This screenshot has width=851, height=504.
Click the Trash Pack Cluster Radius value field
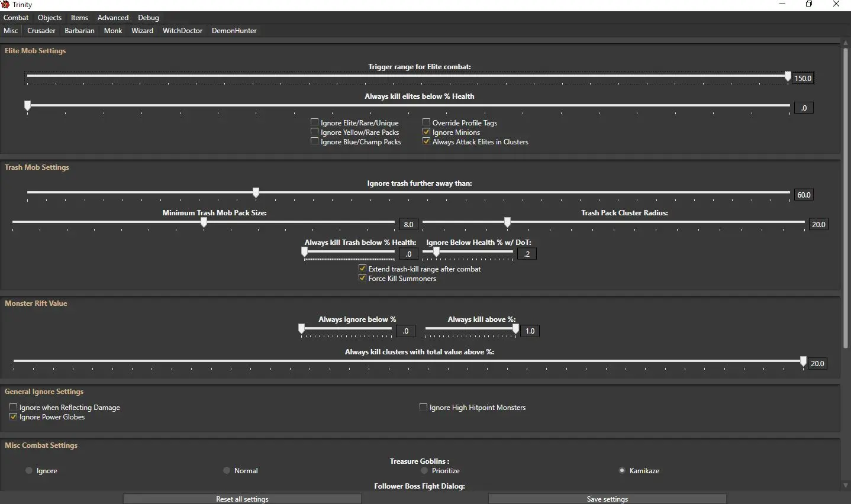[x=818, y=225]
